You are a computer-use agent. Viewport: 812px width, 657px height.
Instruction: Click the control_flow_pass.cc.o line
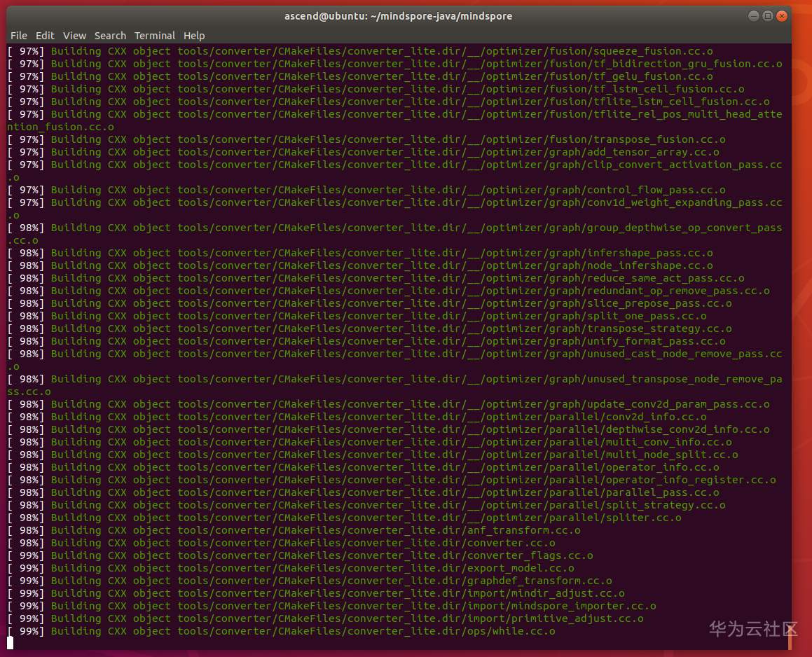pyautogui.click(x=366, y=190)
